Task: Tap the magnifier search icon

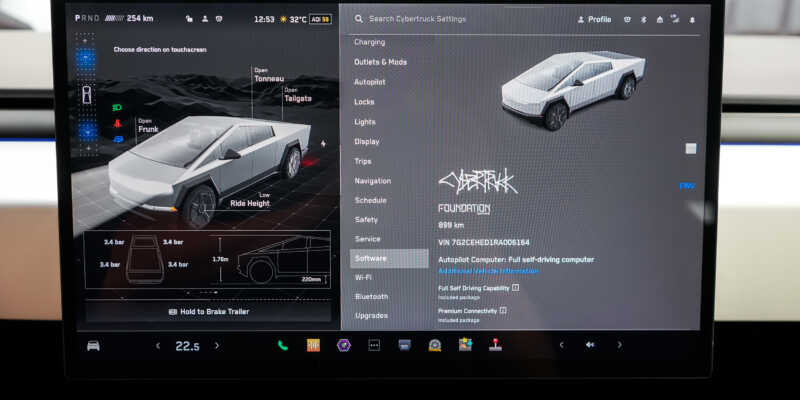Action: (x=359, y=19)
